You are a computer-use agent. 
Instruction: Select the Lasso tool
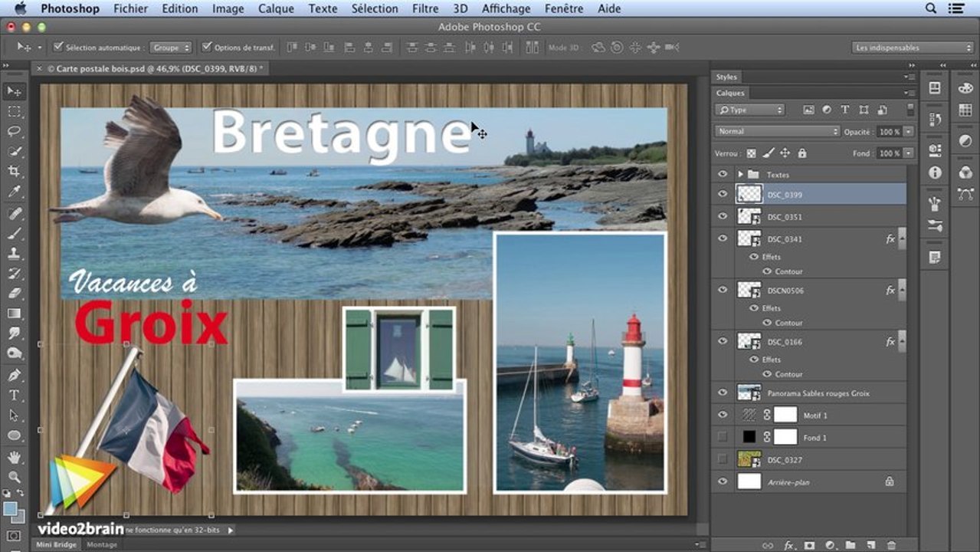(14, 131)
